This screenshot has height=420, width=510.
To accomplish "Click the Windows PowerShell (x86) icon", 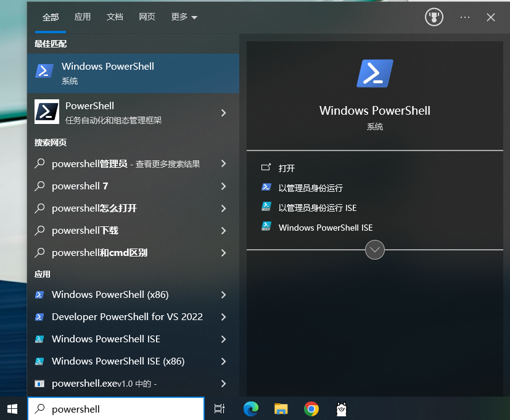I will [x=39, y=295].
